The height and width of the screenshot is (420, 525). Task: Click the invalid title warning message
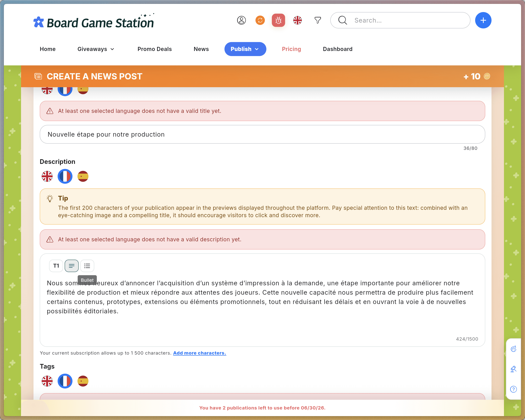click(262, 111)
